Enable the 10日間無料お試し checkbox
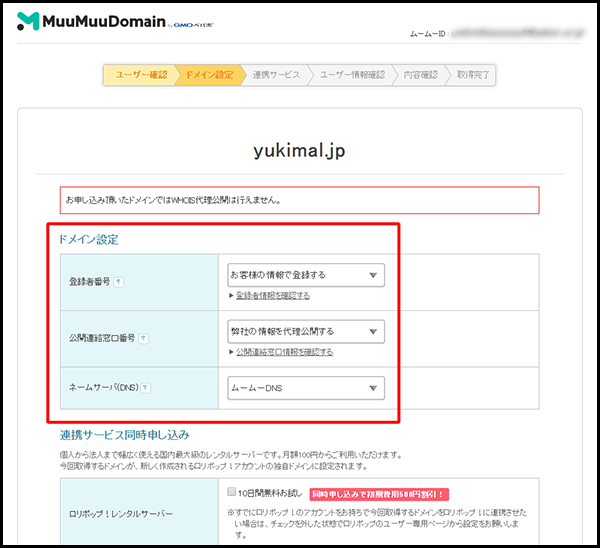 pyautogui.click(x=232, y=492)
